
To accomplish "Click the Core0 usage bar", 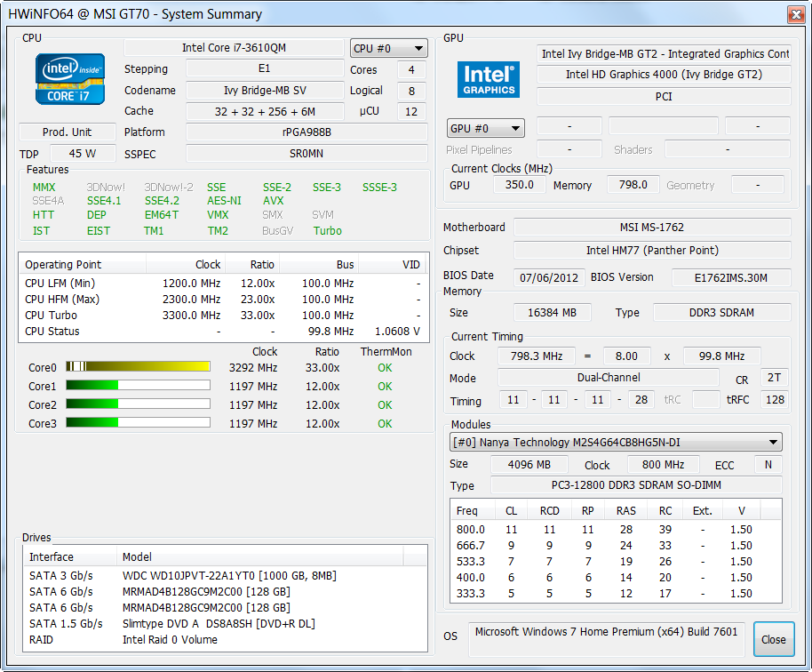I will pos(139,367).
